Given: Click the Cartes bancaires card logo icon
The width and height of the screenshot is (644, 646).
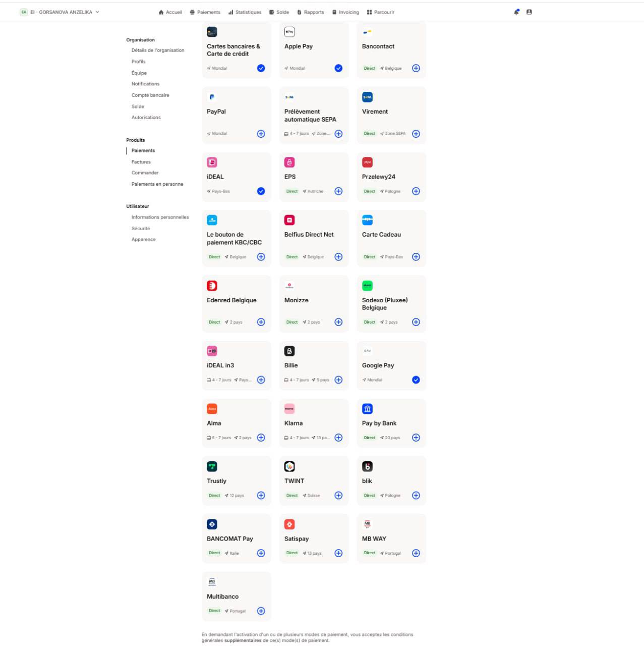Looking at the screenshot, I should (212, 32).
